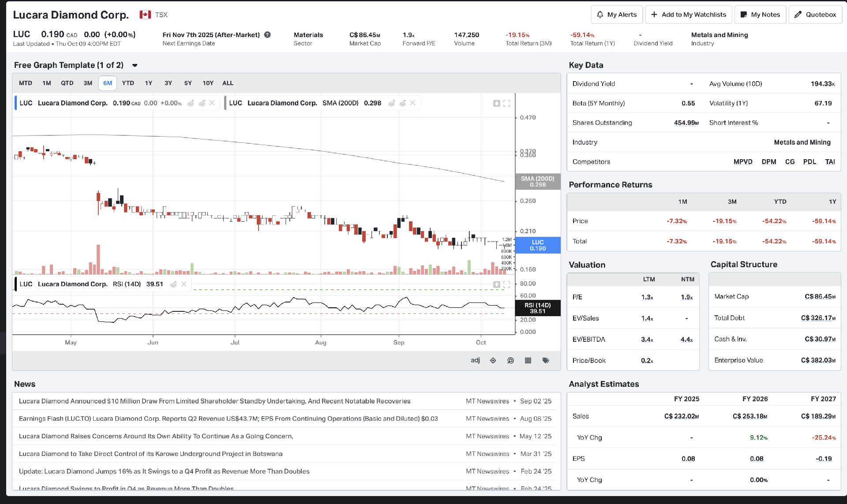Select the YTD time range

point(128,83)
